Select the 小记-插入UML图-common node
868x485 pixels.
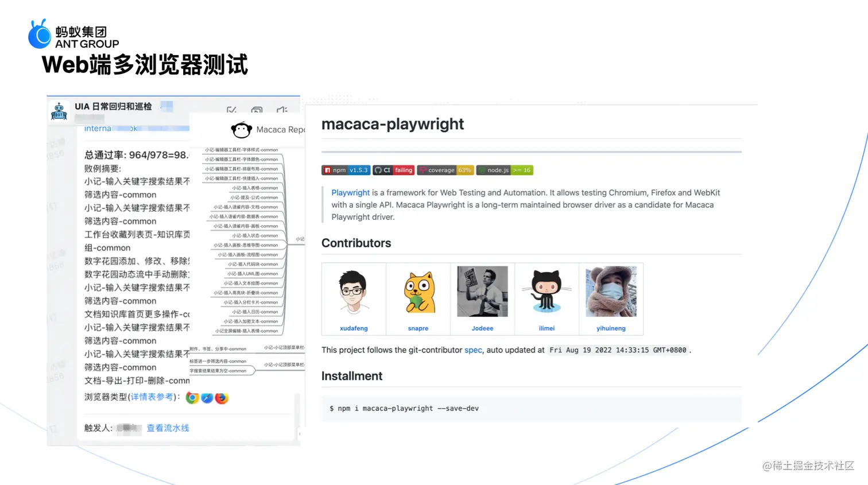tap(253, 274)
